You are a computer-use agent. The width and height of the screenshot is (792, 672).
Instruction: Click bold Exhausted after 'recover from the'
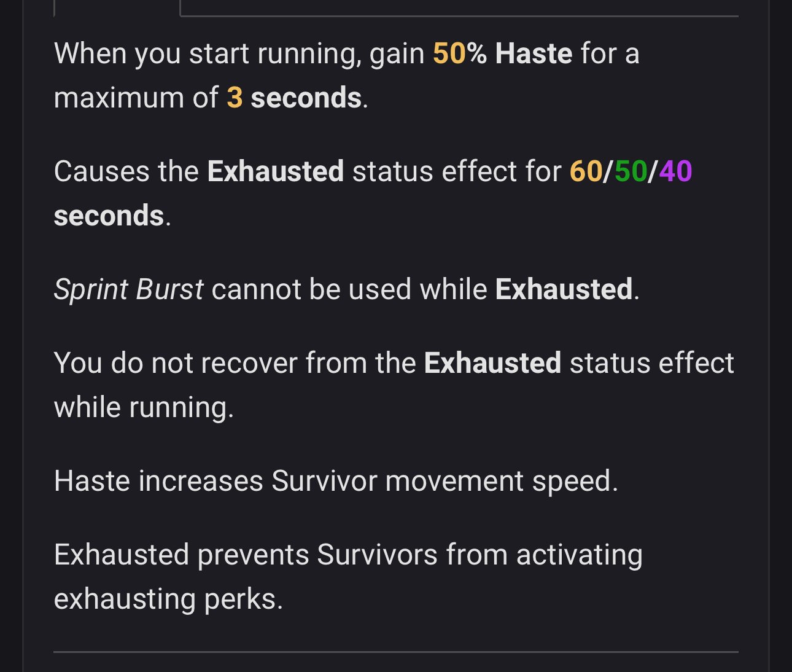pyautogui.click(x=492, y=363)
